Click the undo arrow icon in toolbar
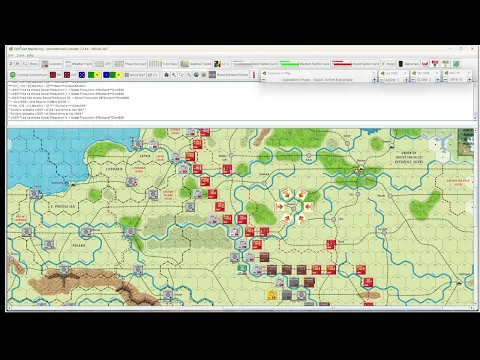This screenshot has height=360, width=480. coord(10,64)
